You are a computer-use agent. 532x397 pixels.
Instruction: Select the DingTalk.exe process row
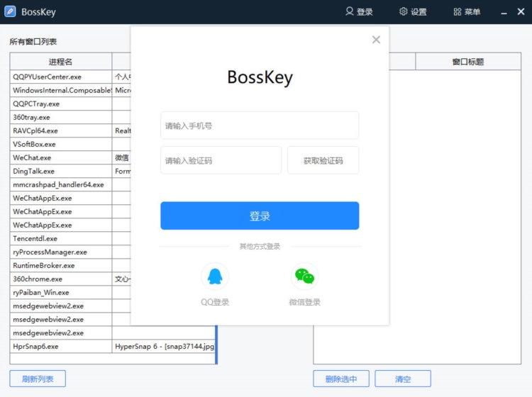pyautogui.click(x=60, y=171)
